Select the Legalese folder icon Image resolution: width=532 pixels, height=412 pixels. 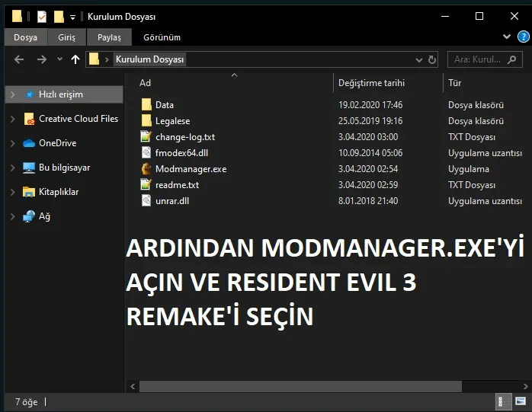(x=147, y=121)
